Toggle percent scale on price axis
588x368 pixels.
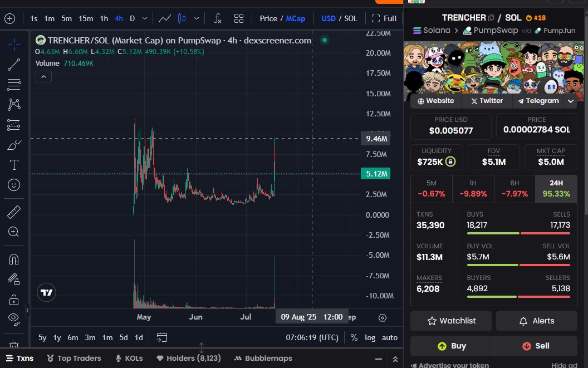pos(354,337)
